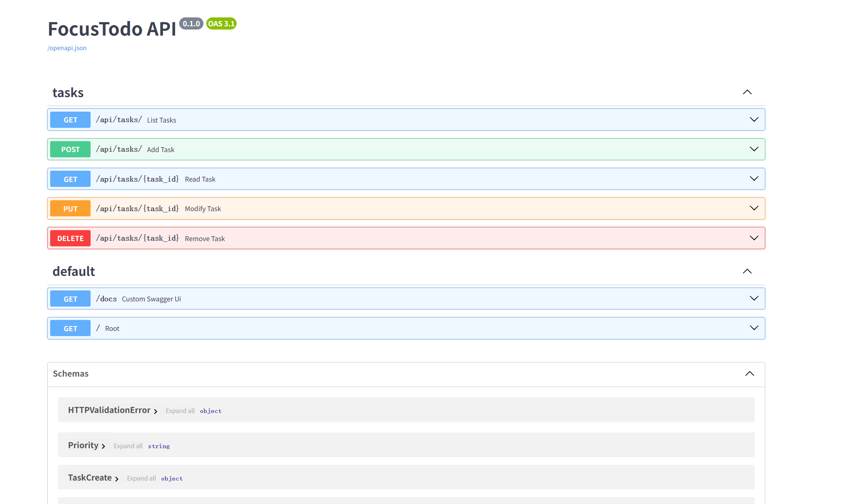Click the PUT method badge
Image resolution: width=845 pixels, height=504 pixels.
pos(70,209)
